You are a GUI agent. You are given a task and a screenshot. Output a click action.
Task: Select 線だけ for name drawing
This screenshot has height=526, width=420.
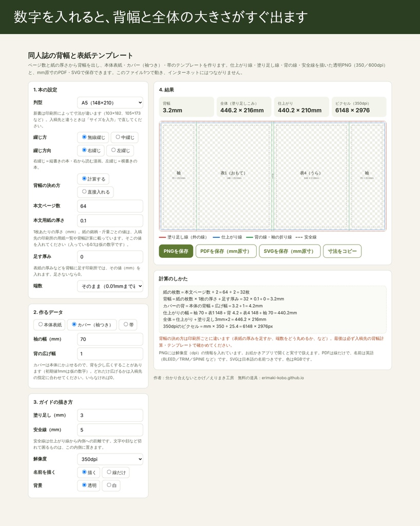[x=116, y=473]
